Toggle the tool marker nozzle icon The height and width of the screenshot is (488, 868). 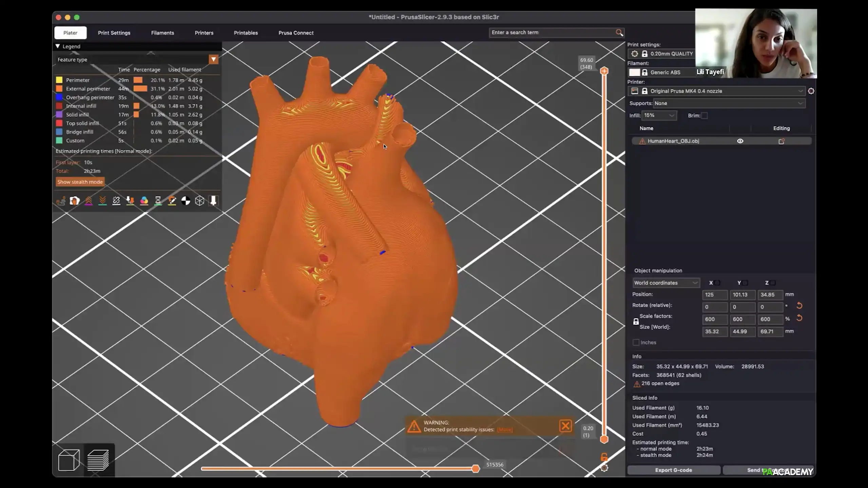click(213, 201)
